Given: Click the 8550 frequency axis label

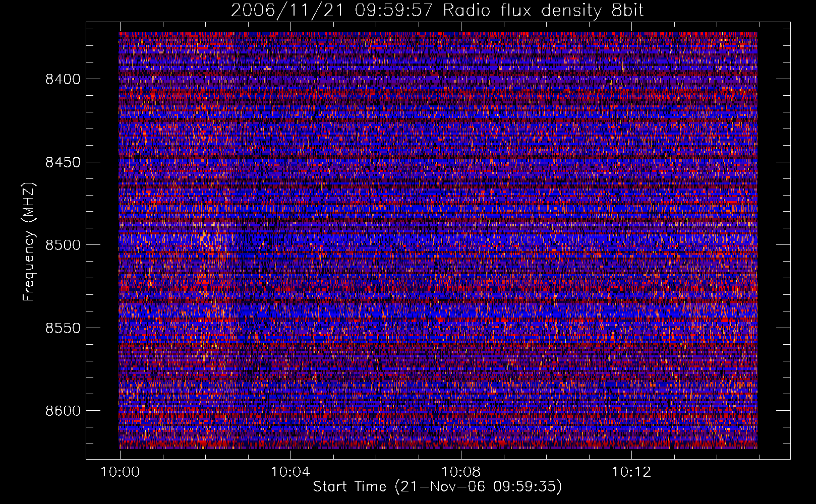Looking at the screenshot, I should pos(63,328).
